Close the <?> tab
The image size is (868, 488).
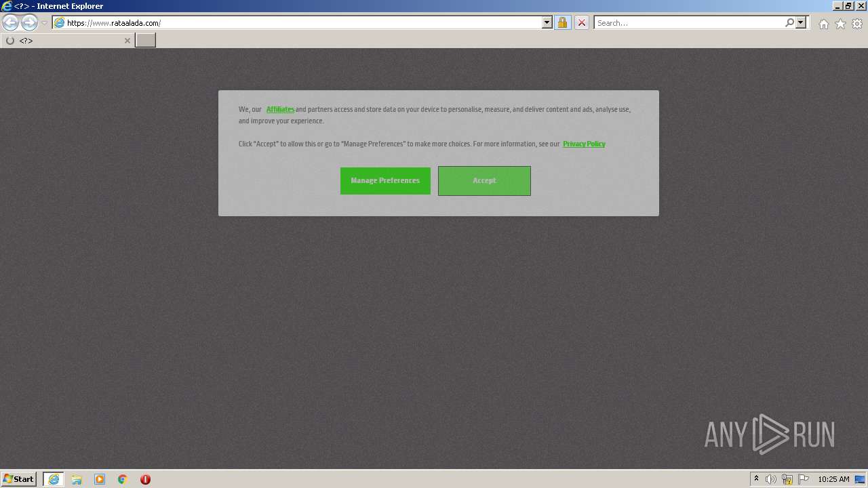[127, 41]
